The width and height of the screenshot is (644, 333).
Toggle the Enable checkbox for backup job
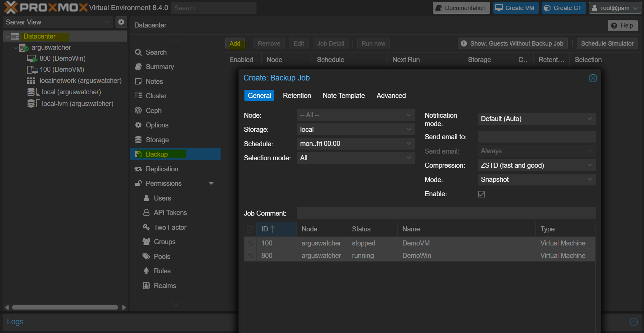click(481, 194)
